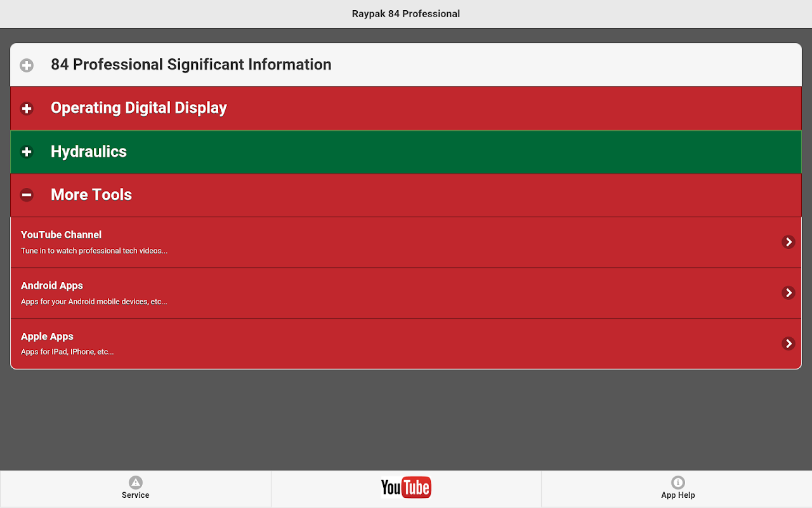This screenshot has width=812, height=508.
Task: Open the Apple Apps item
Action: 406,344
